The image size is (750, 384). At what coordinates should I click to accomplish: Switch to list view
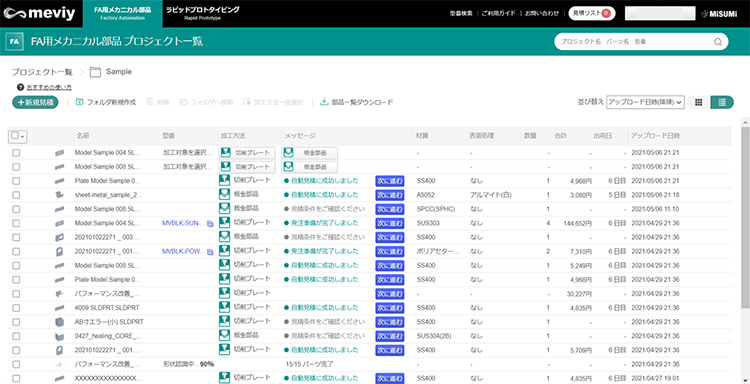[x=722, y=102]
